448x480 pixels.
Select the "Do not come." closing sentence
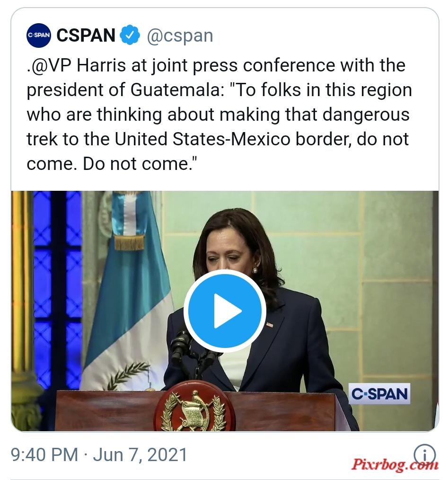(140, 163)
